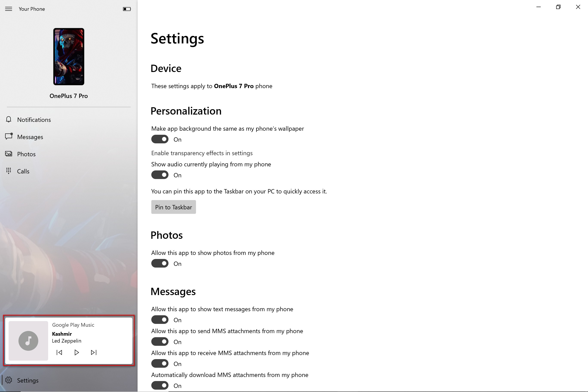This screenshot has width=588, height=392.
Task: Open the Calls section label
Action: pyautogui.click(x=23, y=171)
